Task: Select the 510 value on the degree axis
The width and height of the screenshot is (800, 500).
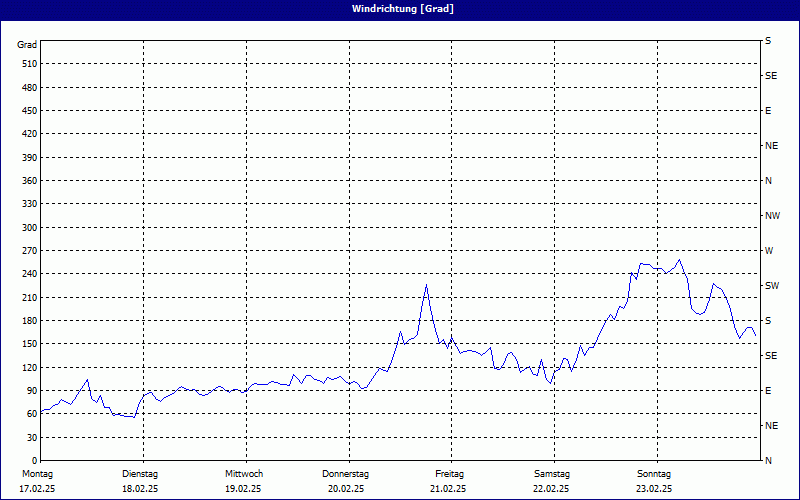Action: (x=30, y=64)
